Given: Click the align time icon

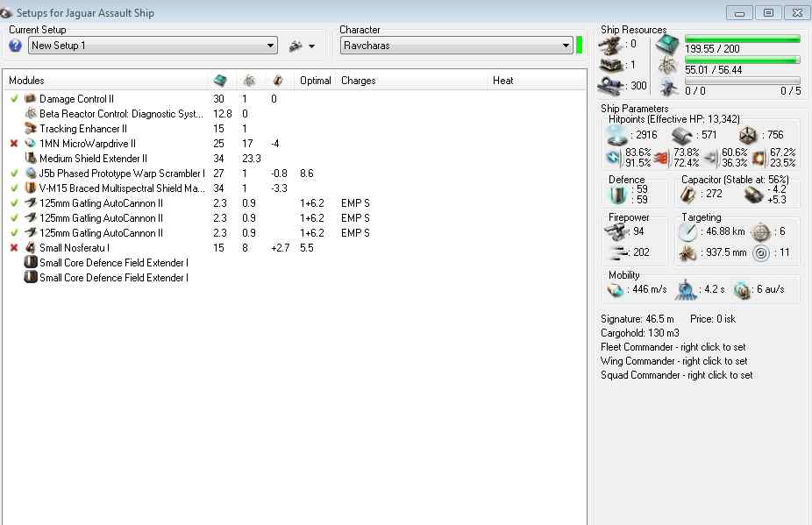Looking at the screenshot, I should [x=686, y=290].
